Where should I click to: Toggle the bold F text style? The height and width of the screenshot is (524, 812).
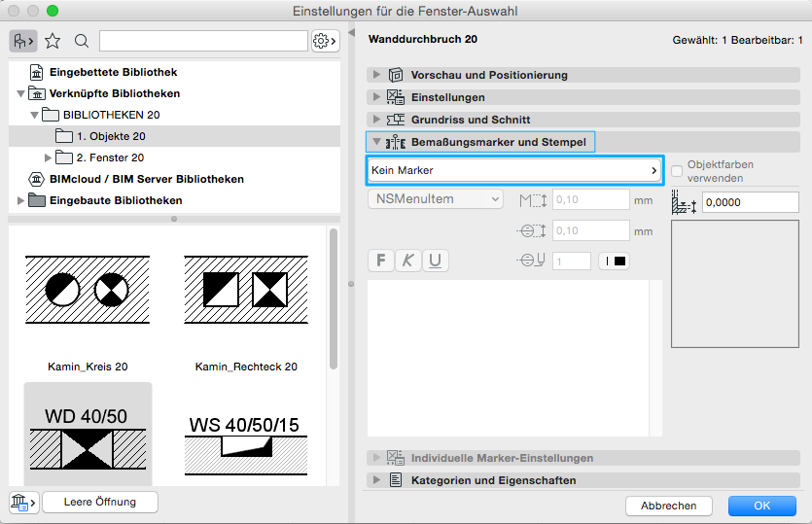coord(380,261)
